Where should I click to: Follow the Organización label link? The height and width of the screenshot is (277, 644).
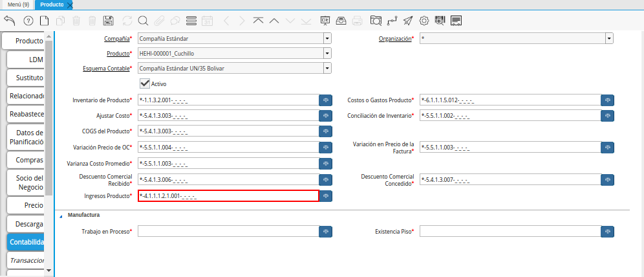(394, 39)
